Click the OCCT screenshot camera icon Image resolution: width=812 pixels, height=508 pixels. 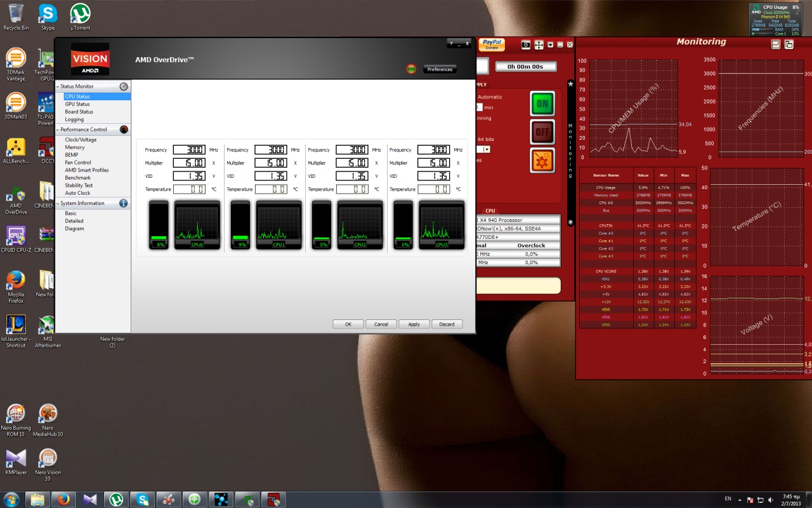(x=526, y=44)
